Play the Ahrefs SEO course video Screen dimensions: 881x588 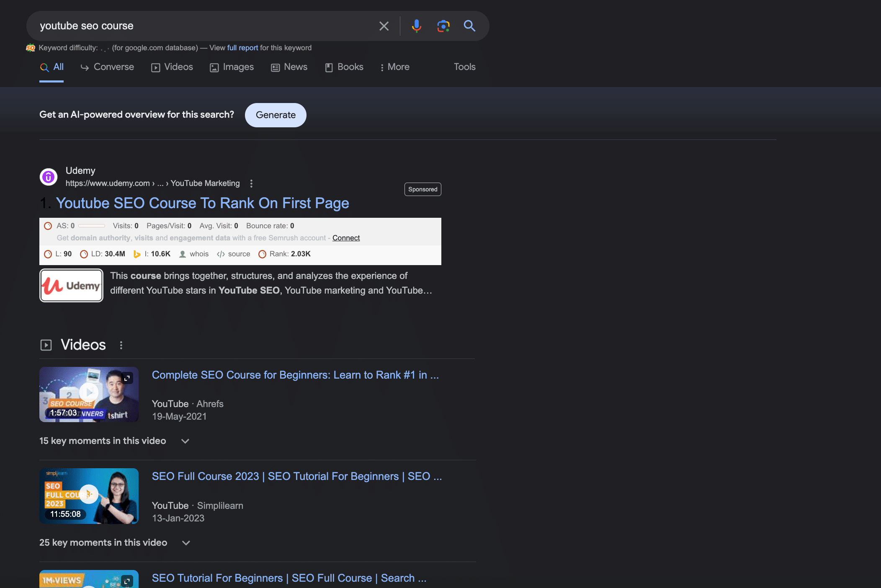tap(89, 392)
